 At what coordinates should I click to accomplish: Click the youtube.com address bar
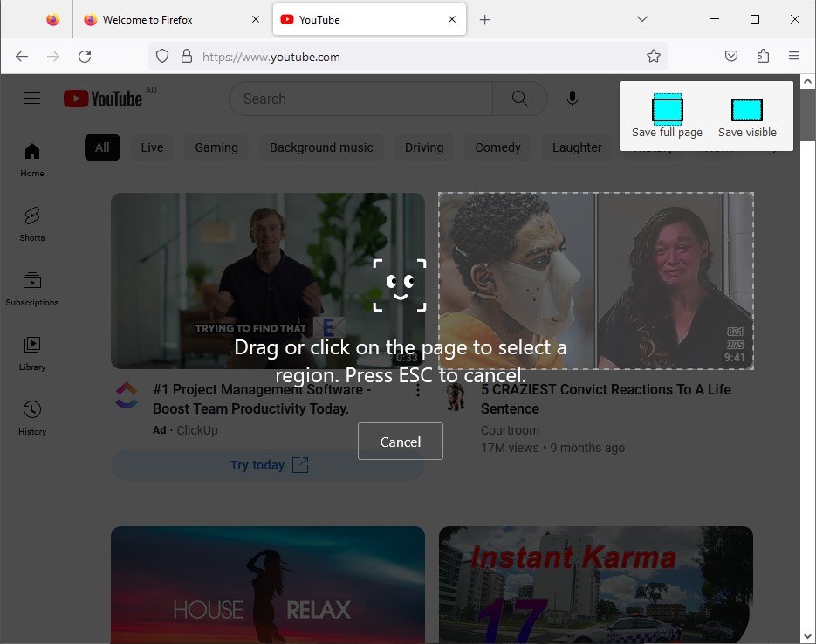pyautogui.click(x=408, y=56)
